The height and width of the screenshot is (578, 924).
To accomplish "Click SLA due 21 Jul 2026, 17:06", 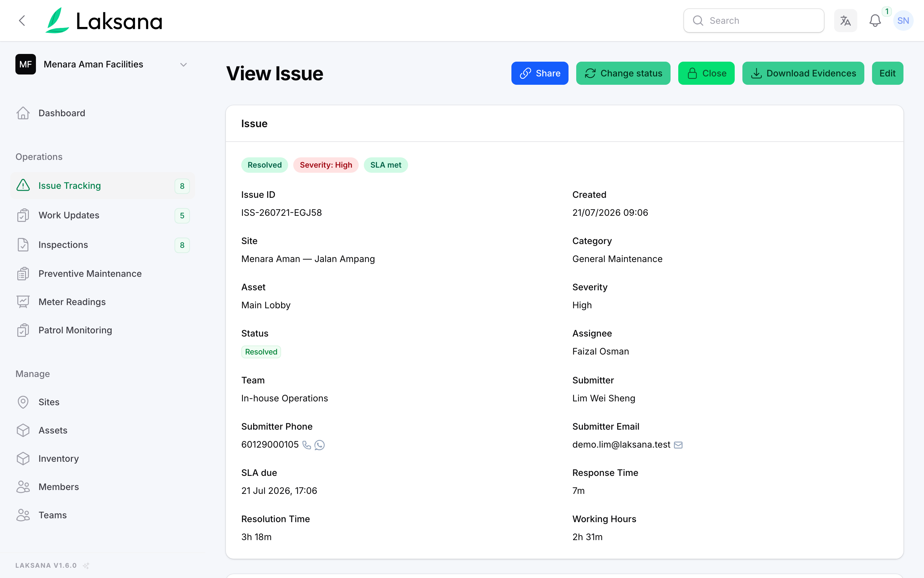I will point(279,491).
